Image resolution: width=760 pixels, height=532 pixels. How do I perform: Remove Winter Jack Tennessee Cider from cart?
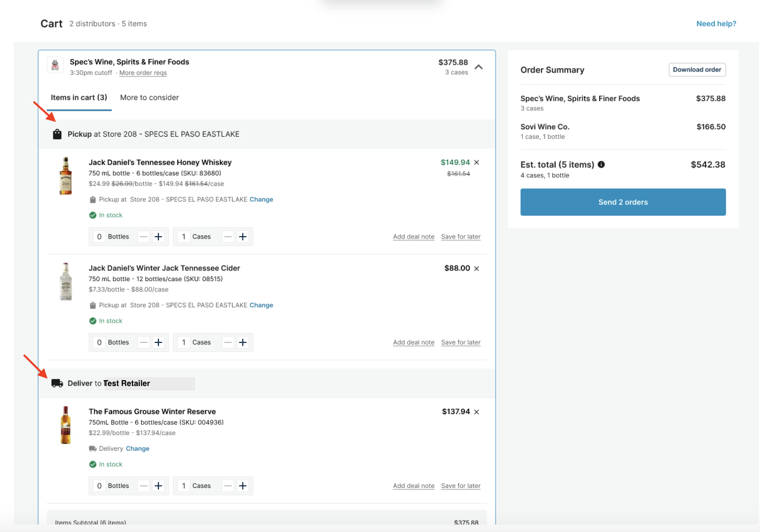click(476, 268)
